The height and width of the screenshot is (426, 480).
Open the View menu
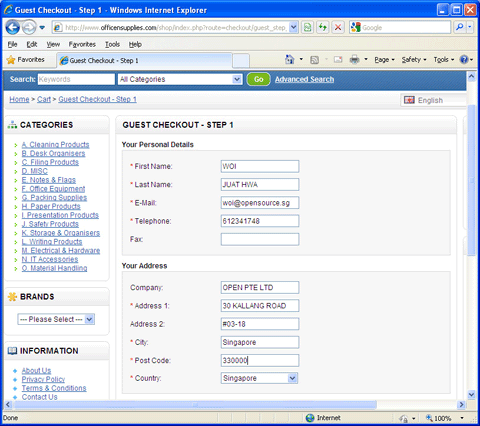(53, 44)
